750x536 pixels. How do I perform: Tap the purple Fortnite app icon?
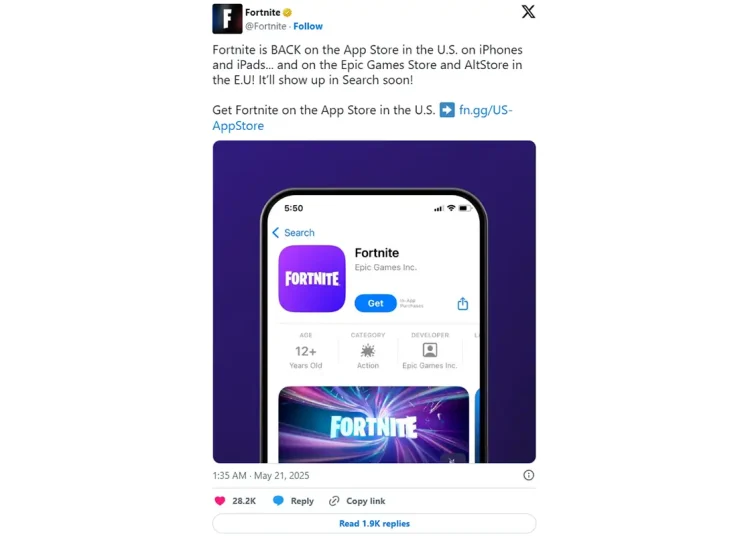[312, 278]
